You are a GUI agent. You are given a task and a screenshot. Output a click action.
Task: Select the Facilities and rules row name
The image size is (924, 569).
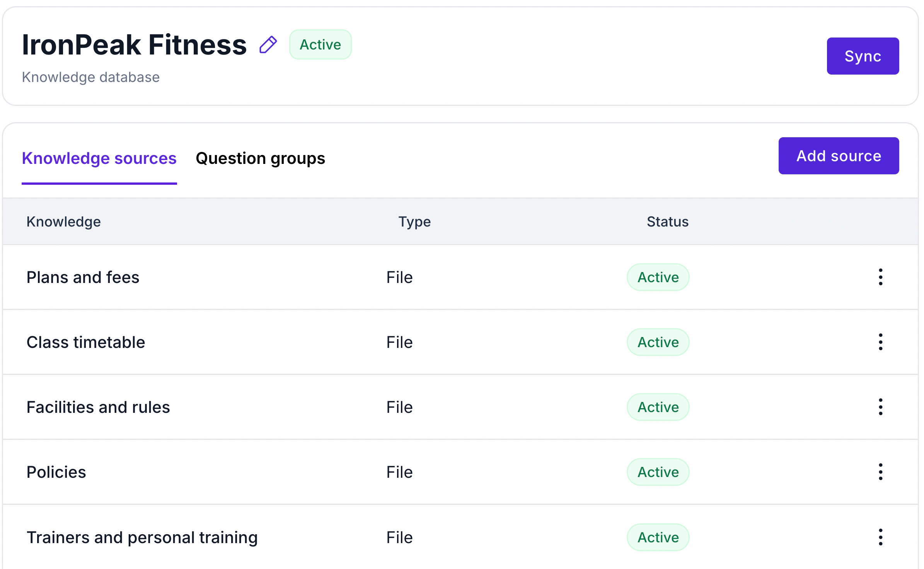(98, 407)
